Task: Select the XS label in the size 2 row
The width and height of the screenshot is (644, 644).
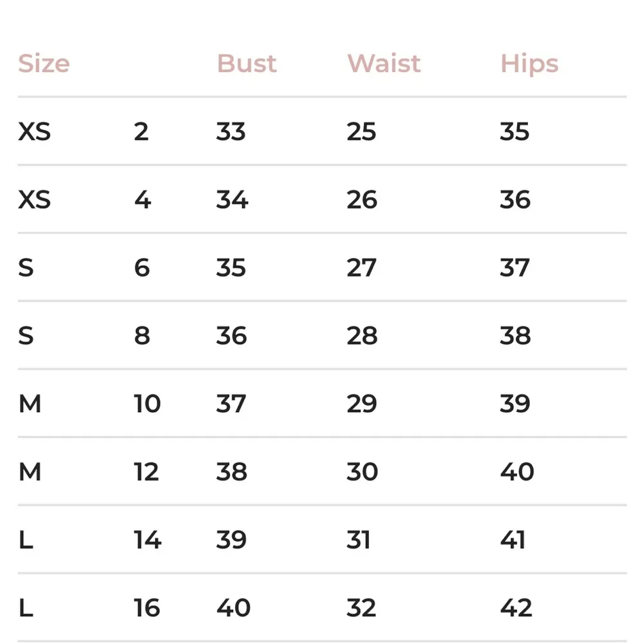Action: [x=34, y=132]
